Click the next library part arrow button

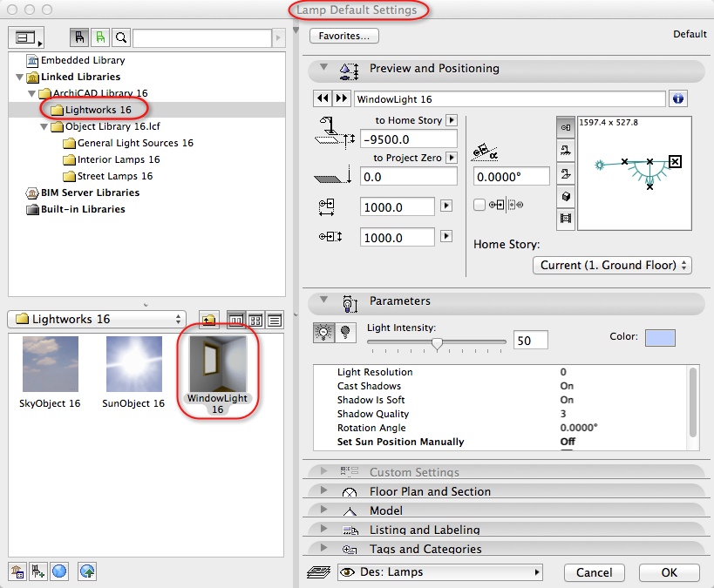pos(341,99)
